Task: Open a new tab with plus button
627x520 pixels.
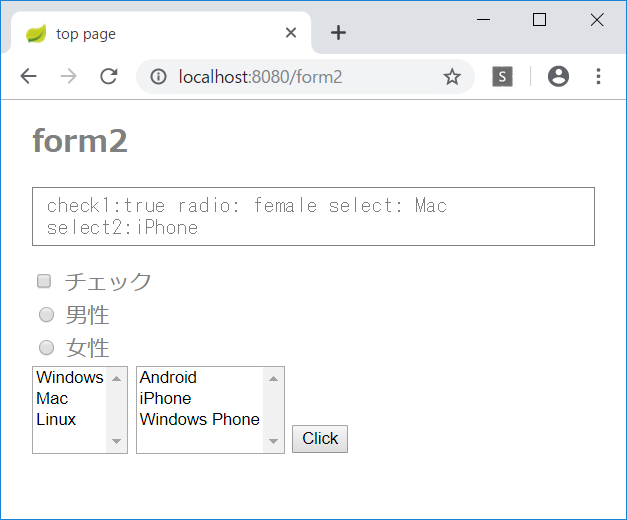Action: [x=338, y=33]
